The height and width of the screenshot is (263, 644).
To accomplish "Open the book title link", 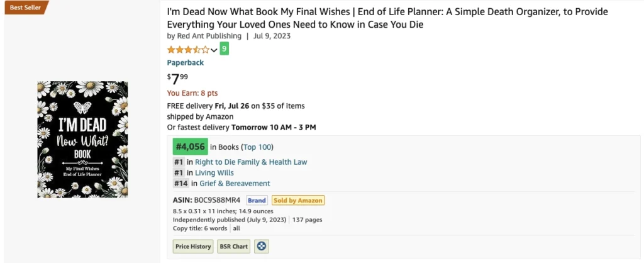I will click(387, 18).
